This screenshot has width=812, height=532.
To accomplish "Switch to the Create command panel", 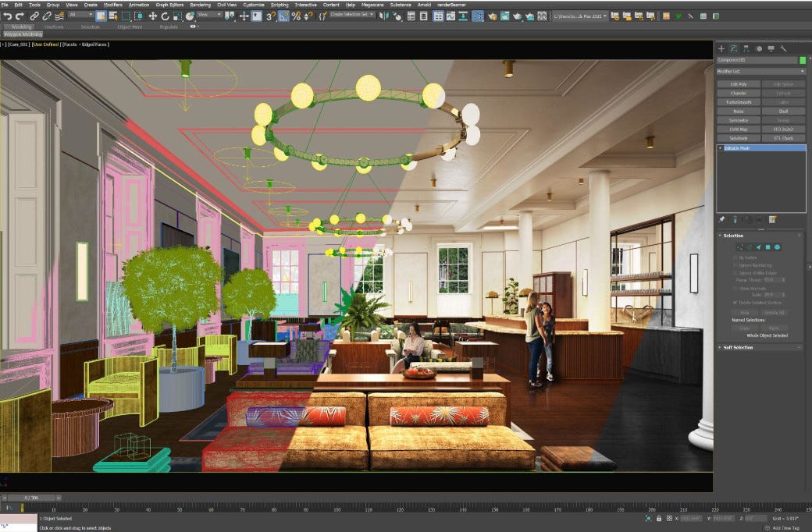I will [x=722, y=47].
